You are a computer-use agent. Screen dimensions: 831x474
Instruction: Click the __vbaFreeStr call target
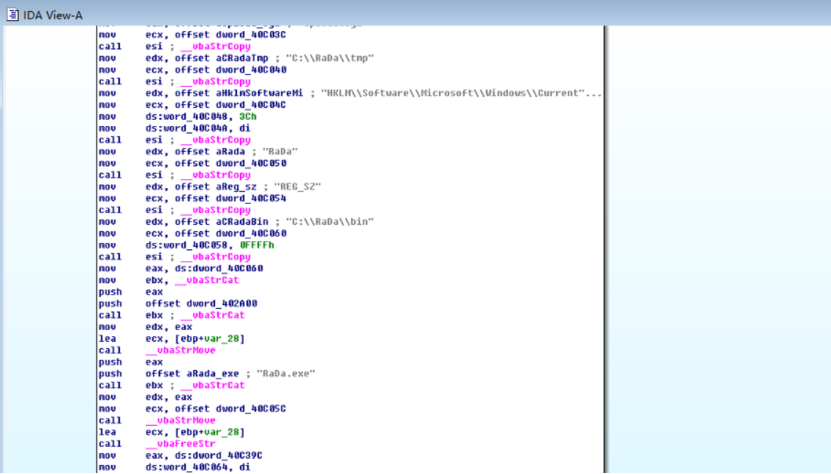tap(181, 444)
